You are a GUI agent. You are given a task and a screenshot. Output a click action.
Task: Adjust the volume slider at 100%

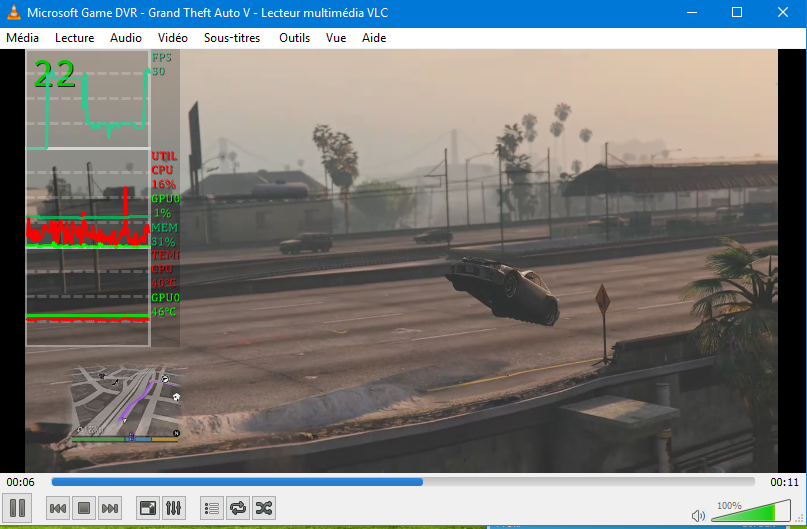pos(751,510)
